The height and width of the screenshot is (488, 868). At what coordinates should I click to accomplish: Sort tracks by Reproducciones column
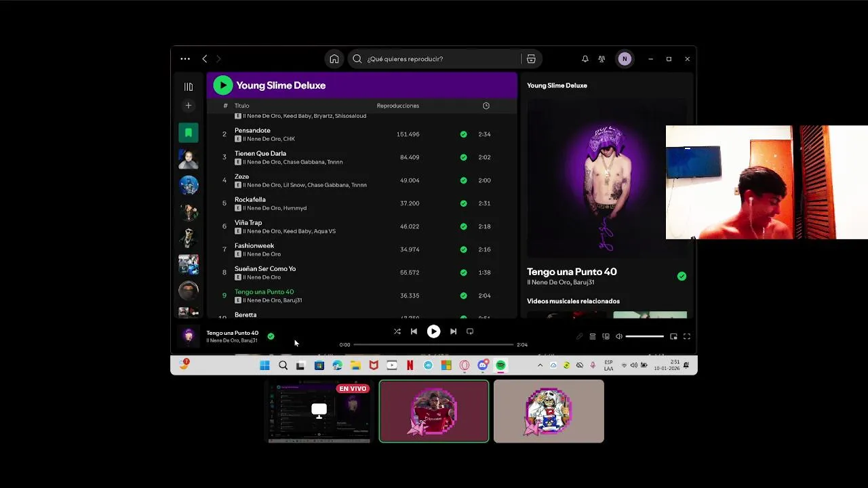point(398,106)
